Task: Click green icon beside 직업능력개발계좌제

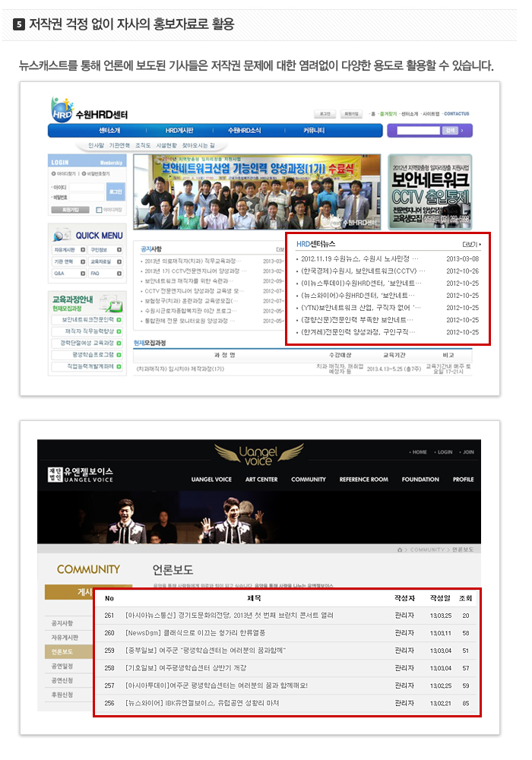Action: (x=119, y=366)
